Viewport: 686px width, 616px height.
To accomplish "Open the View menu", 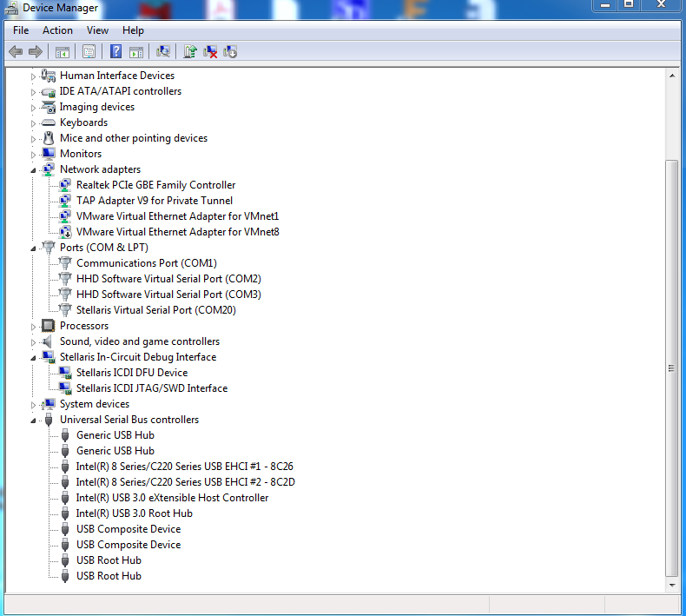I will coord(97,30).
